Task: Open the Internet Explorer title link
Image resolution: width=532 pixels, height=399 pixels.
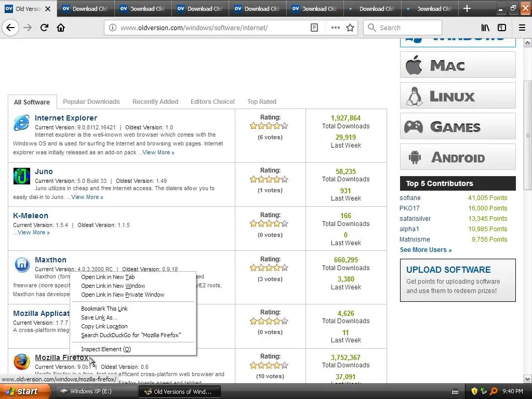Action: point(66,118)
